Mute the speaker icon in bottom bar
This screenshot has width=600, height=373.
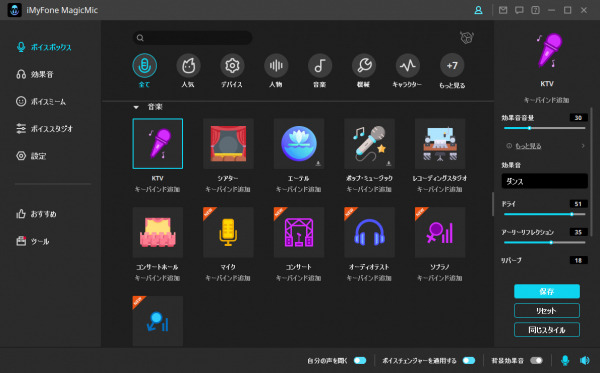pyautogui.click(x=584, y=360)
